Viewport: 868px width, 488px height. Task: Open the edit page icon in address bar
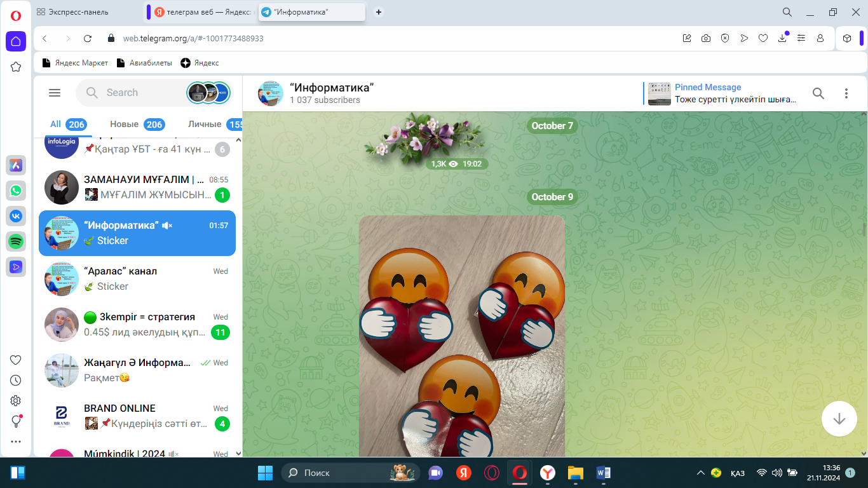coord(687,38)
